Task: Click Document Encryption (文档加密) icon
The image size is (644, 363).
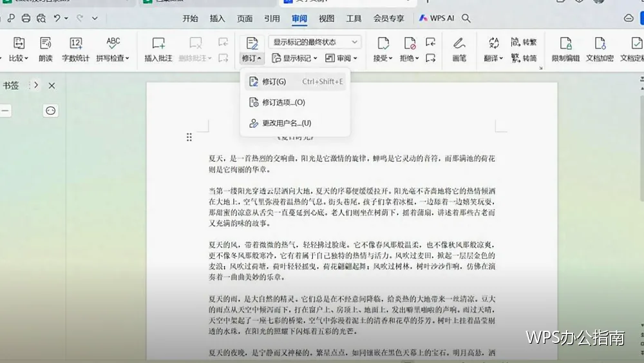Action: click(600, 43)
